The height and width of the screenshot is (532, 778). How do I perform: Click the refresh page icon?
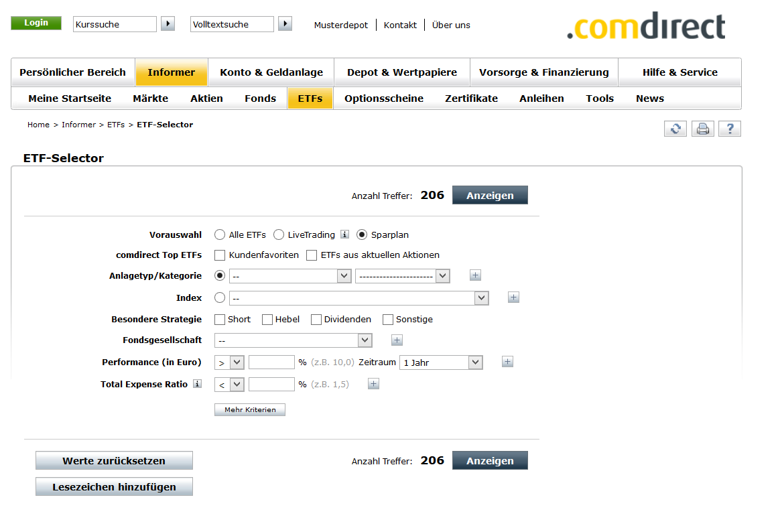click(x=675, y=129)
